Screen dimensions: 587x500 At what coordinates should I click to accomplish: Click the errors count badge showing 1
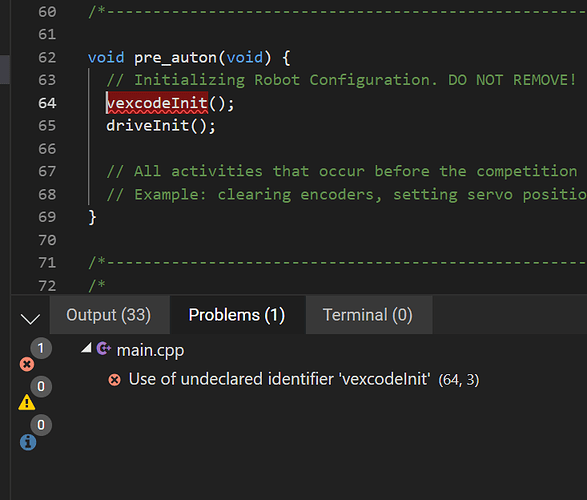pyautogui.click(x=41, y=348)
